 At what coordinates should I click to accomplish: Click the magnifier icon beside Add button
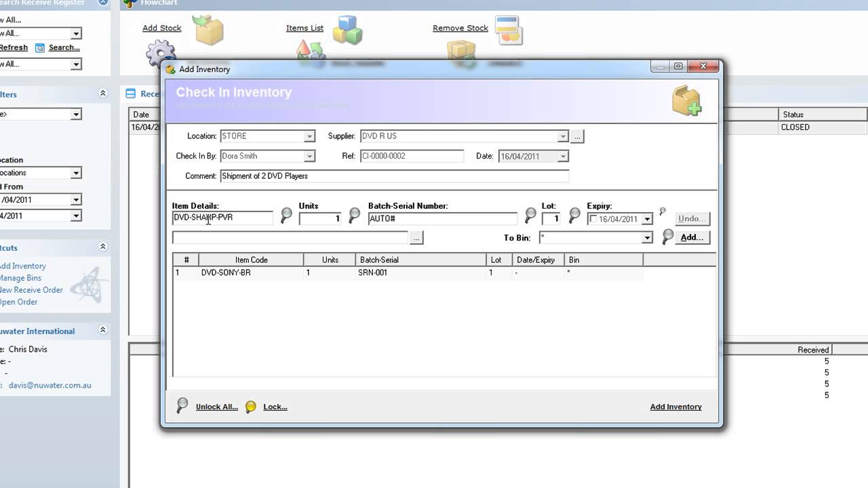coord(668,237)
